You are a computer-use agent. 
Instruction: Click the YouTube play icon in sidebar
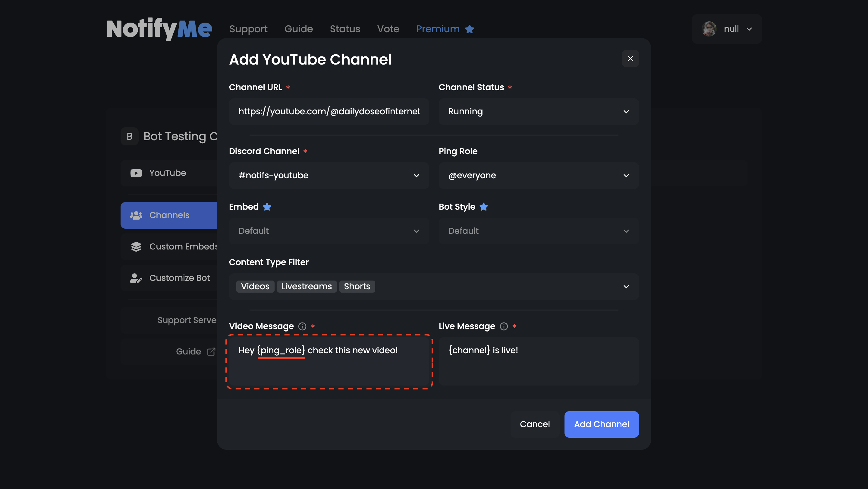click(x=136, y=173)
